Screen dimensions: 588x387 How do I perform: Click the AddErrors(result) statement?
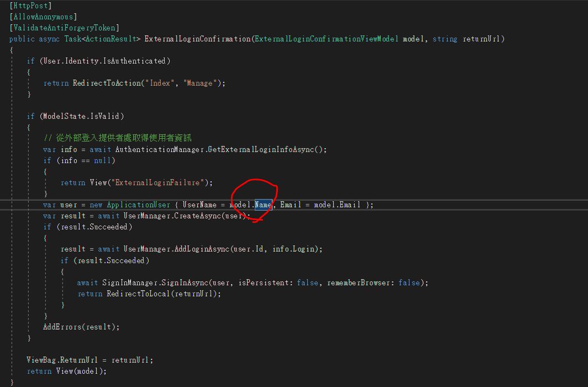[x=81, y=327]
